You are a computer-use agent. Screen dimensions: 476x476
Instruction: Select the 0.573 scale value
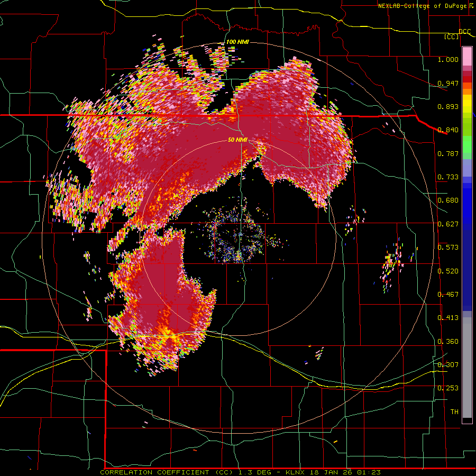coord(448,248)
